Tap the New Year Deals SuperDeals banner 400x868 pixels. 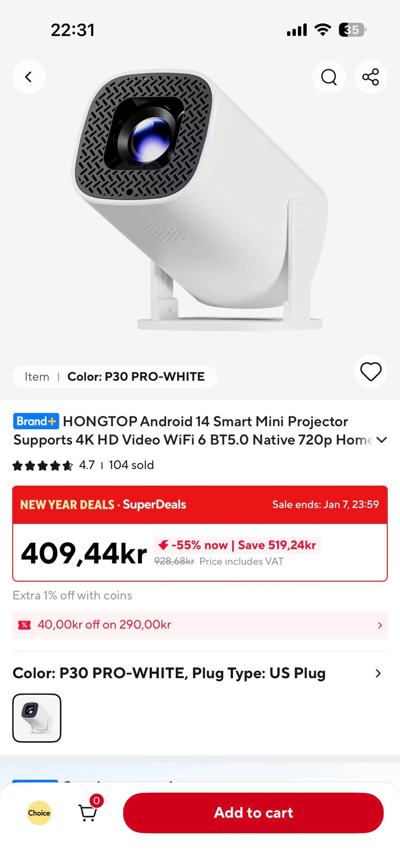click(103, 505)
